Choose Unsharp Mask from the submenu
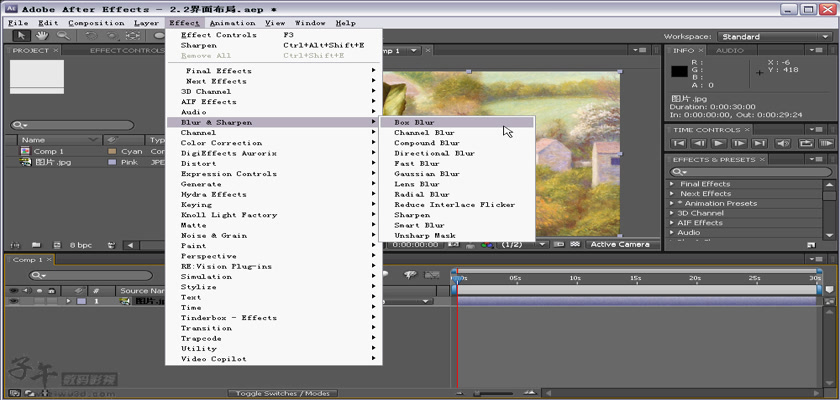This screenshot has width=840, height=400. click(456, 236)
